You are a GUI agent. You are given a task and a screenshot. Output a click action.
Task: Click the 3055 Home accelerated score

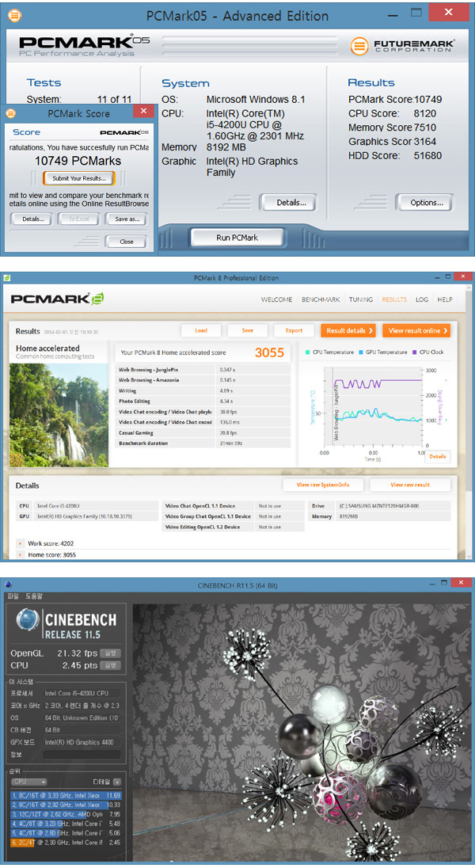click(269, 352)
